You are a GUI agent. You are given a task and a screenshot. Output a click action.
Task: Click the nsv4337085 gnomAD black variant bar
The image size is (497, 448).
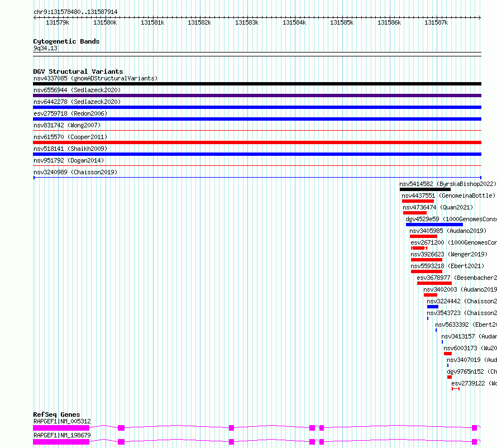click(x=257, y=84)
